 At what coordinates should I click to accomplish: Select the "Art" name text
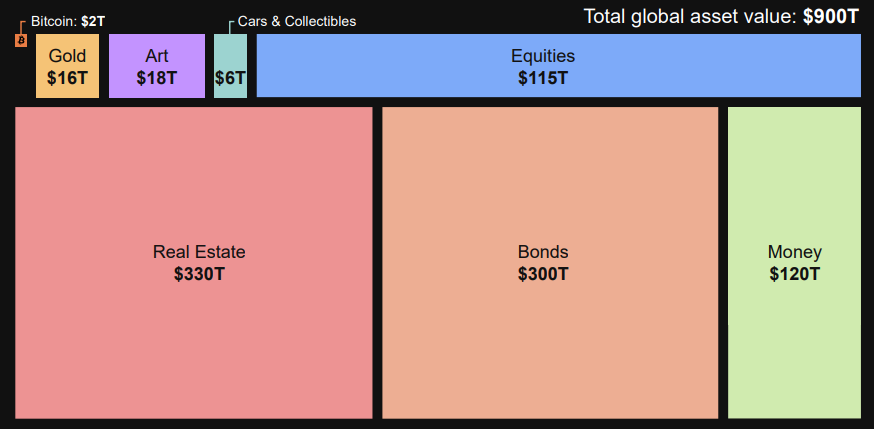(x=157, y=56)
